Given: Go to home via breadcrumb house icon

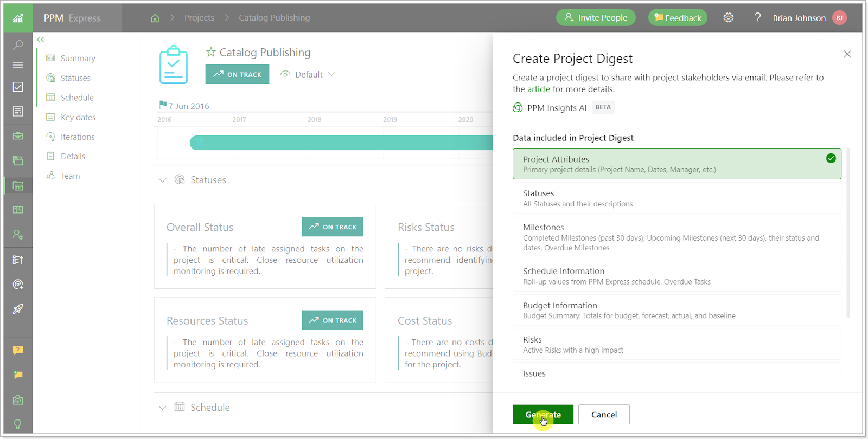Looking at the screenshot, I should coord(155,18).
